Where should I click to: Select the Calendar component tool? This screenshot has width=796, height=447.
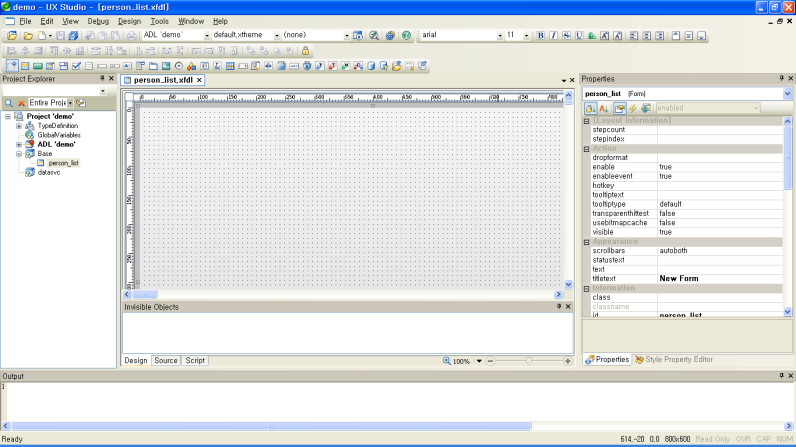[204, 66]
